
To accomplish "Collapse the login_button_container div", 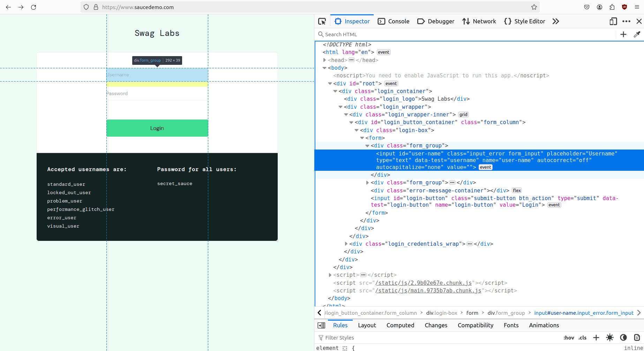I will coord(351,122).
